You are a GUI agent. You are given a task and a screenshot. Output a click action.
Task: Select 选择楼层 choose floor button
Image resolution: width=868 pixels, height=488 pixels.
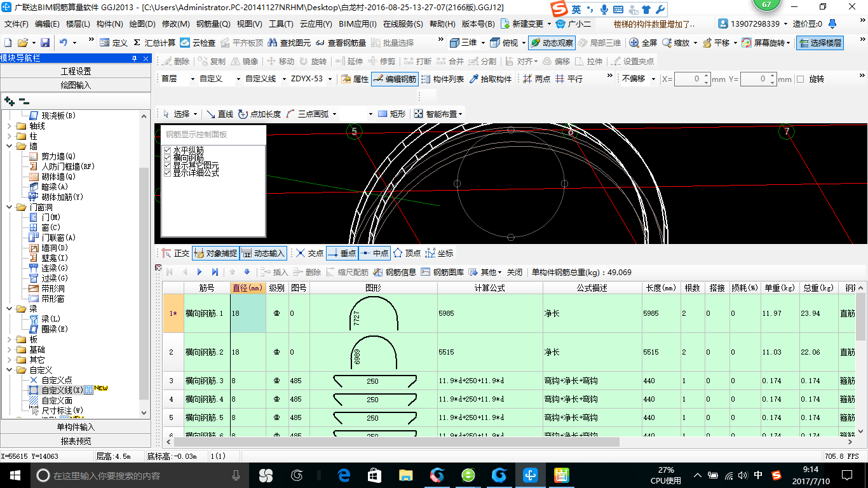pyautogui.click(x=820, y=43)
